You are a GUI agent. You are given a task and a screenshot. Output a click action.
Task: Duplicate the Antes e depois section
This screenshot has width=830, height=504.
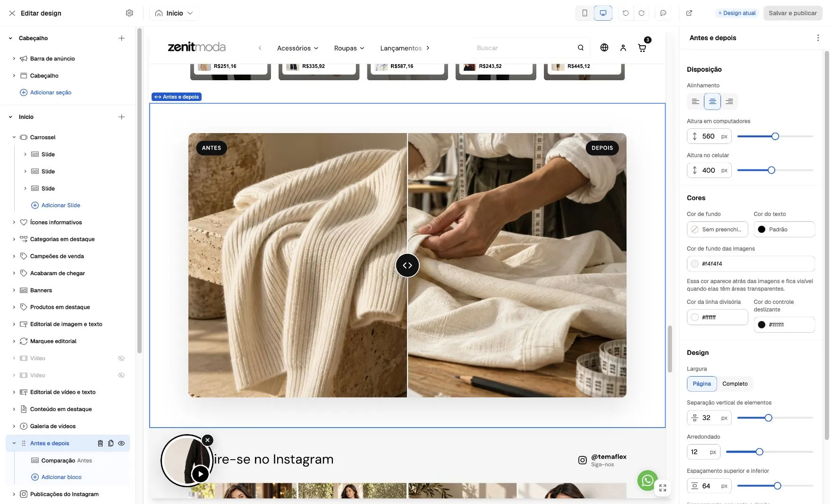[x=111, y=443]
